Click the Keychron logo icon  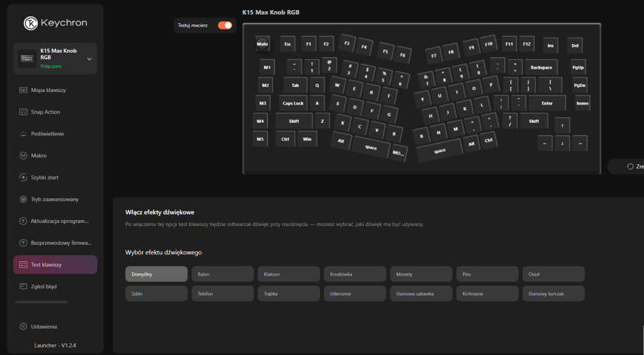(x=31, y=23)
